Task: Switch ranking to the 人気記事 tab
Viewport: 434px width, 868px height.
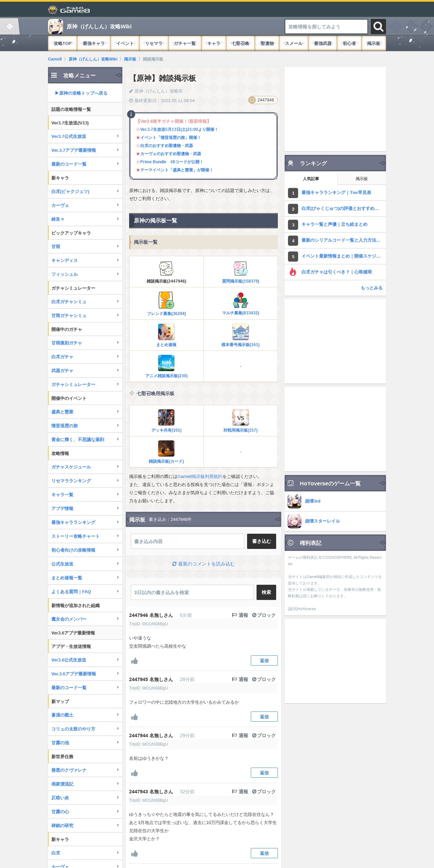Action: (311, 178)
